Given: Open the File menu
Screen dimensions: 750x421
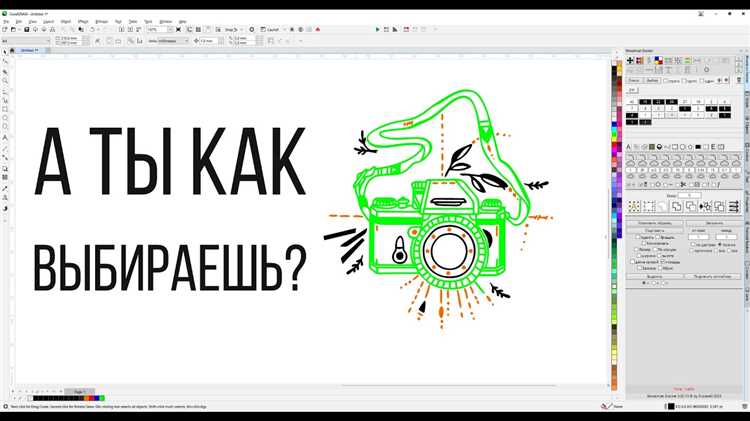Looking at the screenshot, I should [6, 22].
